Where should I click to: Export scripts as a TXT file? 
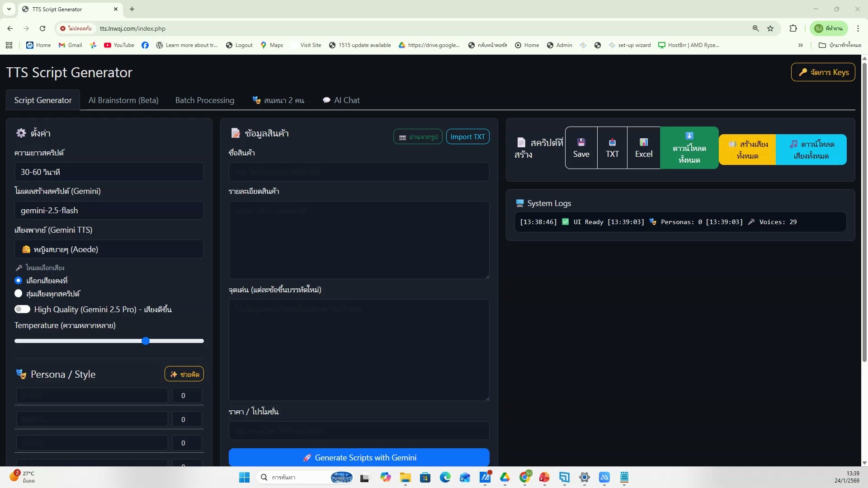[612, 148]
